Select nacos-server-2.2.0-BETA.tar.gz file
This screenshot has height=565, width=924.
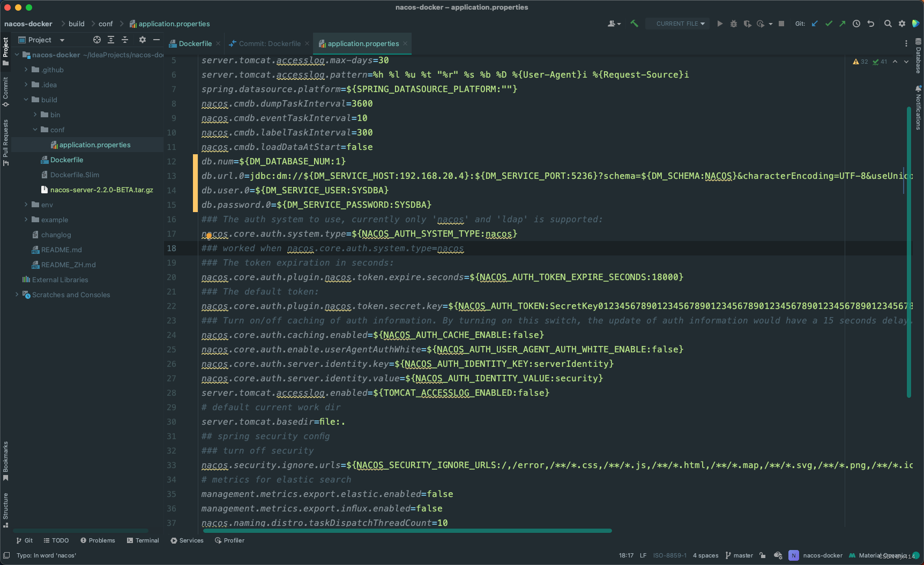tap(97, 190)
